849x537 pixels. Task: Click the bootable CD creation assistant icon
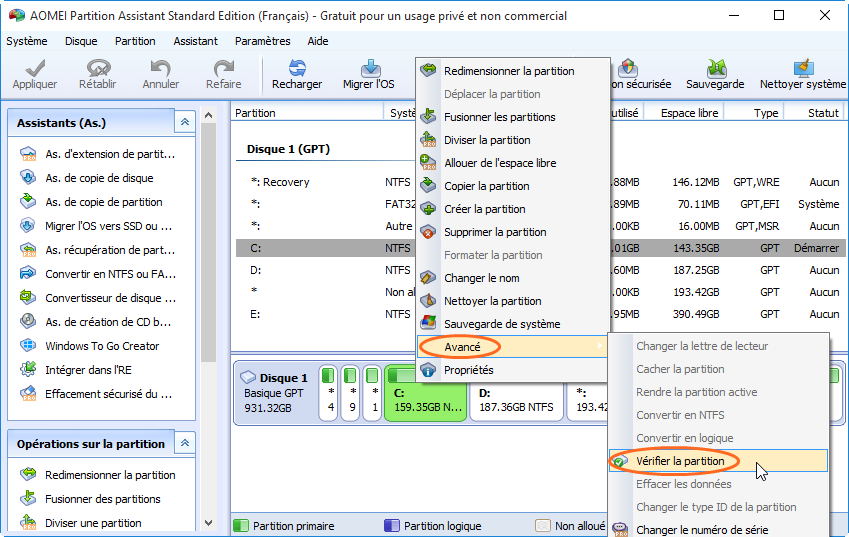tap(28, 322)
